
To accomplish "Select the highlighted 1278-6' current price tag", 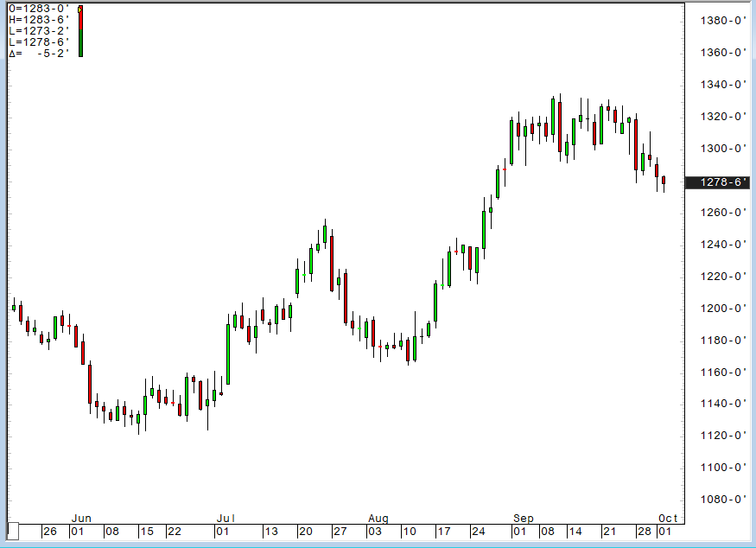I will pyautogui.click(x=717, y=182).
